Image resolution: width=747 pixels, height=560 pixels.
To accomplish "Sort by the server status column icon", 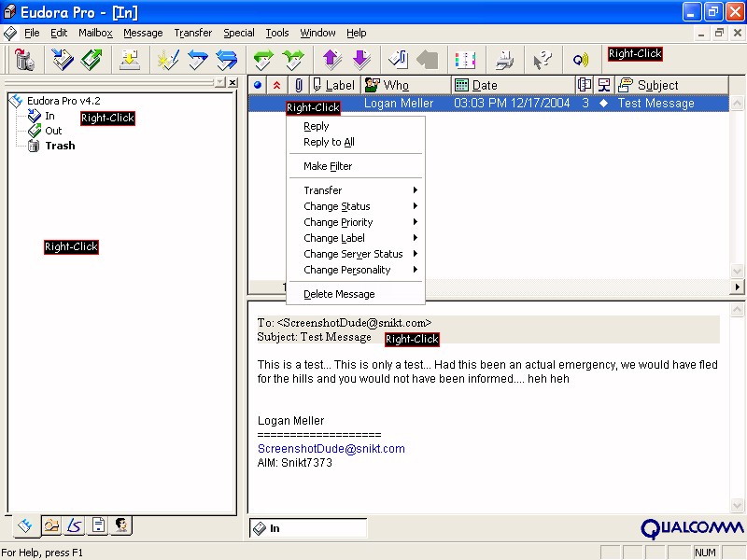I will tap(604, 85).
